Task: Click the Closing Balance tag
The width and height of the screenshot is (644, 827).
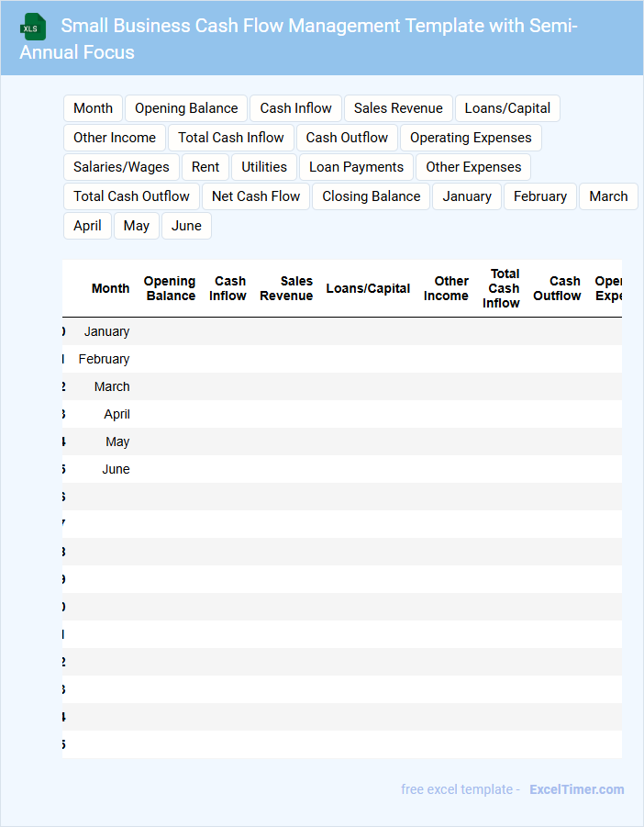Action: click(x=371, y=196)
